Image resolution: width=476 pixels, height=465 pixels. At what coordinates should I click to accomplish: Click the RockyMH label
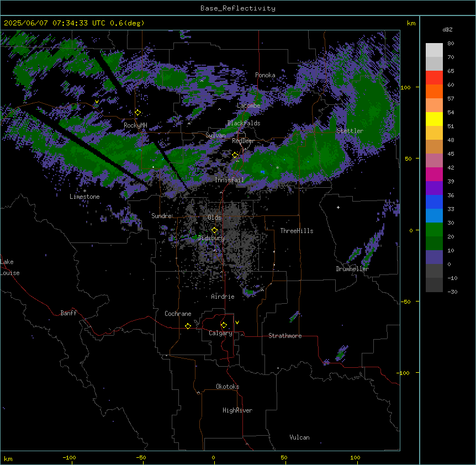[135, 125]
